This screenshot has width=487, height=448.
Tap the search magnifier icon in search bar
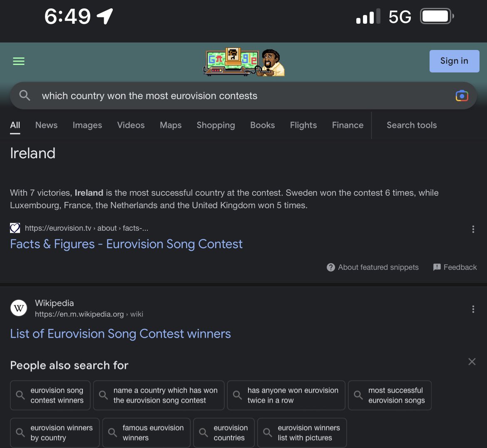pyautogui.click(x=25, y=95)
